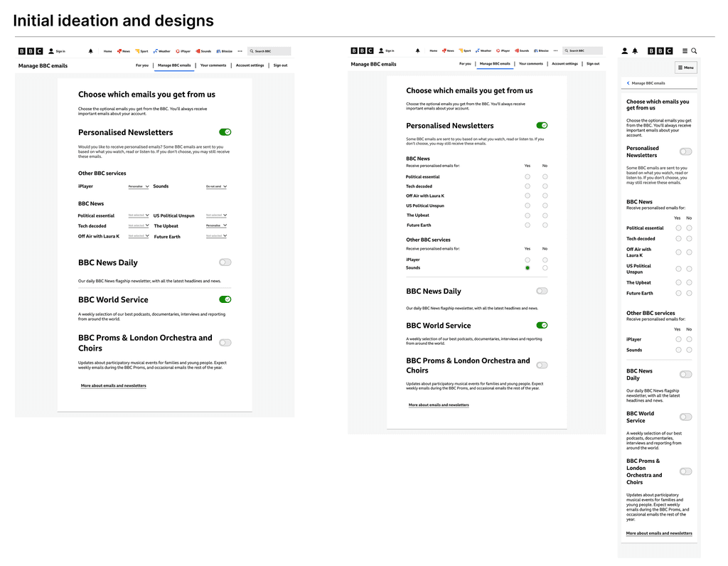Toggle BBC News Daily switch in mobile mockup
The image size is (728, 566).
tap(686, 374)
